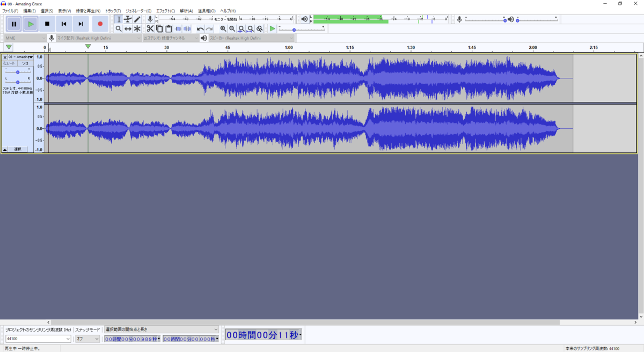Image resolution: width=644 pixels, height=352 pixels.
Task: Select the Time Shift tool
Action: pos(128,28)
